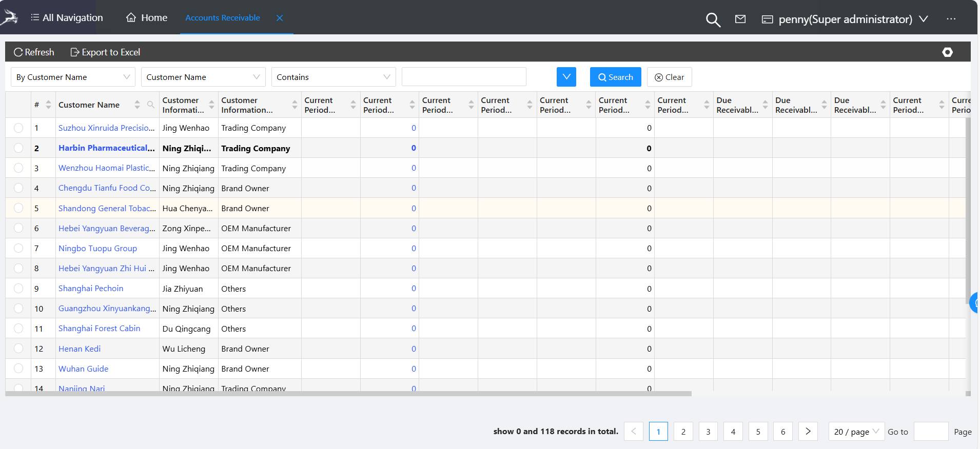
Task: Click the blue Search button
Action: click(x=615, y=77)
